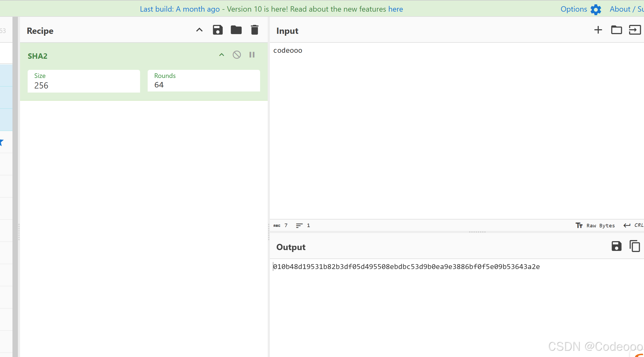The image size is (644, 357).
Task: Add a new input tab
Action: tap(598, 30)
